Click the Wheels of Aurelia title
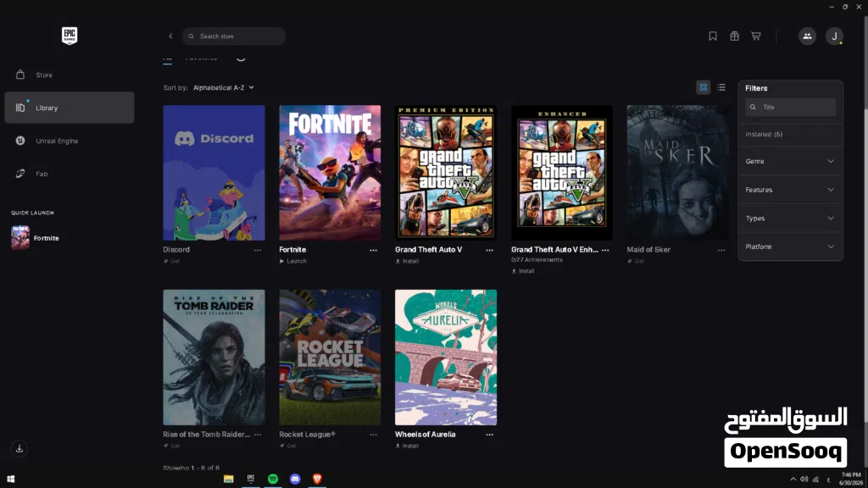Screen dimensions: 868x488 [426, 435]
